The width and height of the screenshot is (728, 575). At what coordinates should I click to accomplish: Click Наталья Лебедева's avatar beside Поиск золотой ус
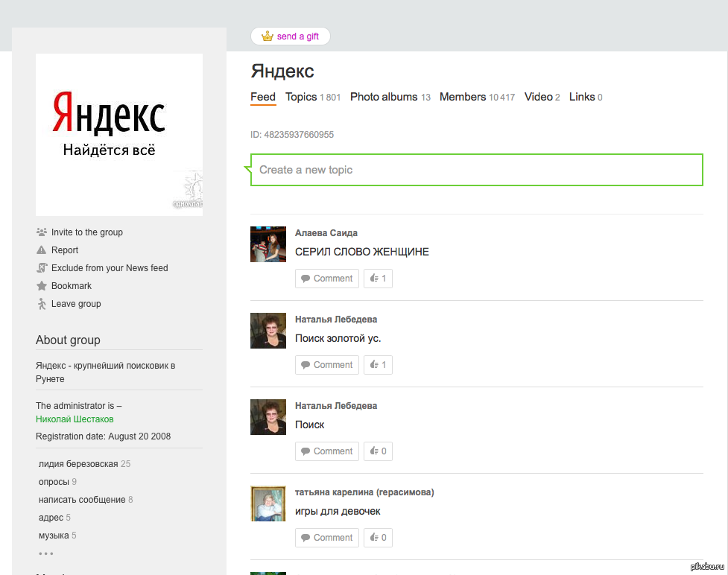[x=268, y=331]
